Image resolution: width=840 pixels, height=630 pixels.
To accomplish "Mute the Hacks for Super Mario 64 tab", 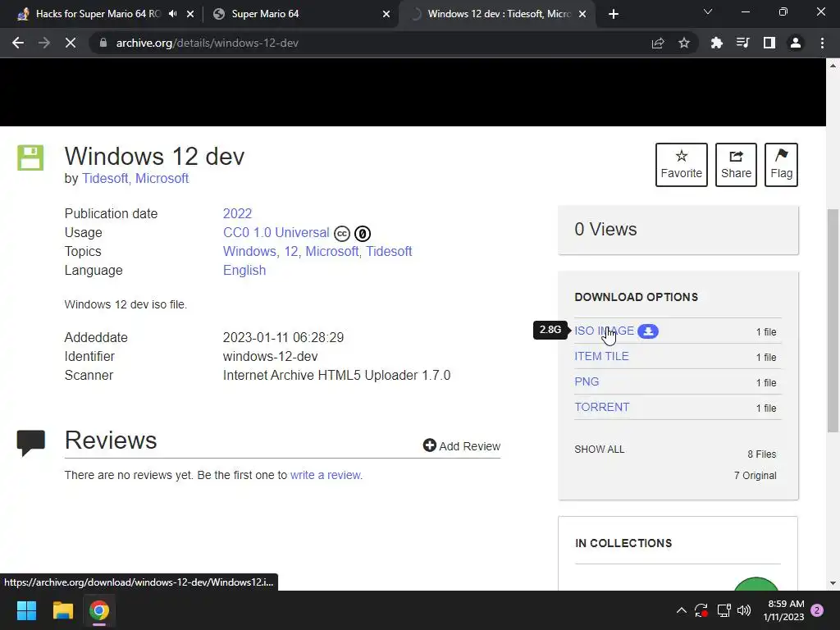I will pos(172,14).
